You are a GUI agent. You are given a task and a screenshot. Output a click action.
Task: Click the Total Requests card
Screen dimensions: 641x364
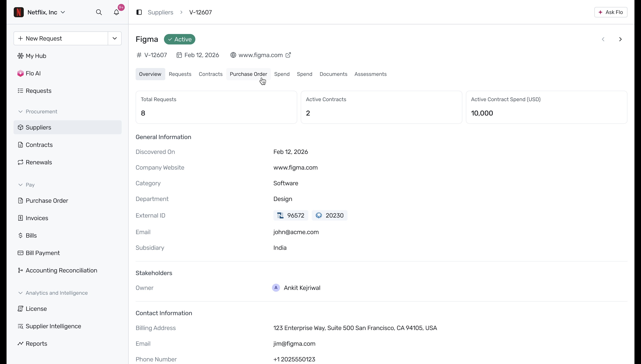coord(217,107)
